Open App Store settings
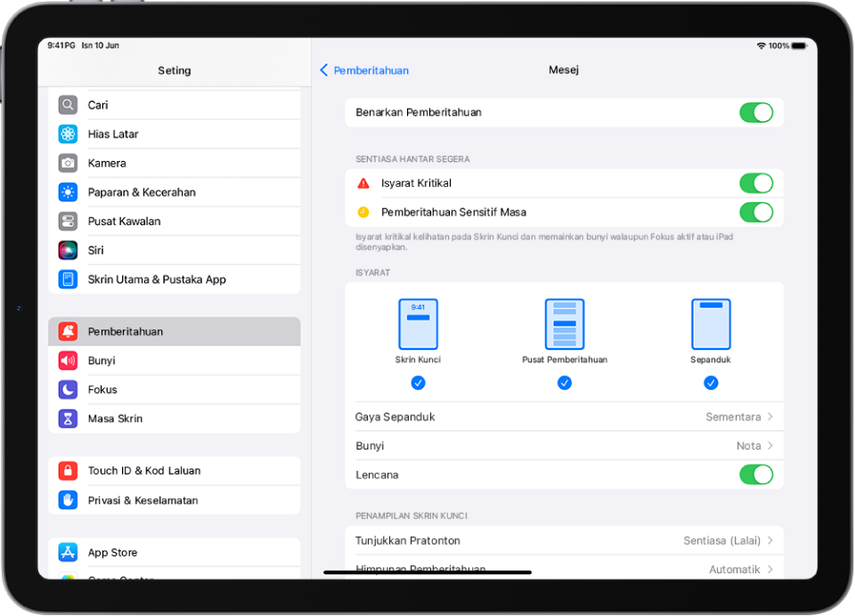This screenshot has height=616, width=855. click(175, 552)
